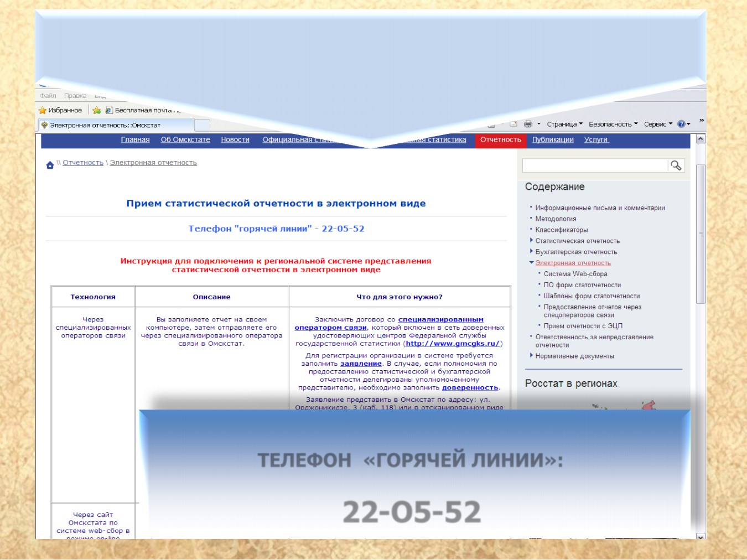Image resolution: width=747 pixels, height=560 pixels.
Task: Click the Росстат в регионах heading
Action: coord(571,383)
